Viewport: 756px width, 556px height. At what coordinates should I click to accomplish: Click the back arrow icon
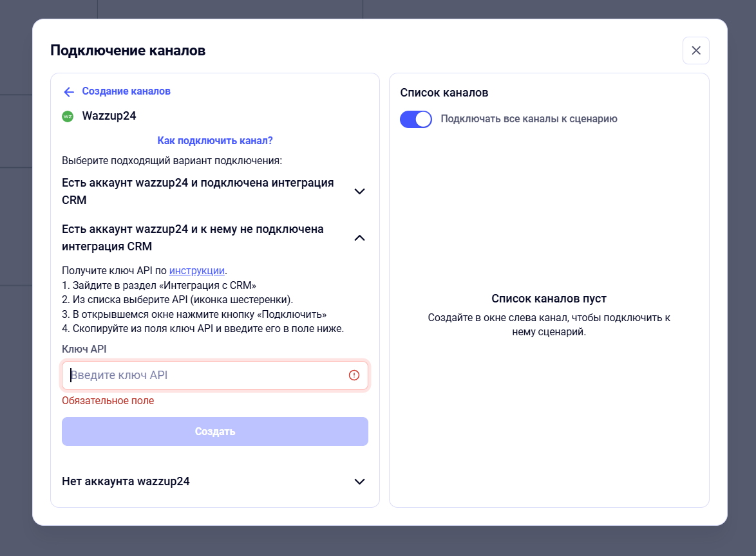point(69,92)
